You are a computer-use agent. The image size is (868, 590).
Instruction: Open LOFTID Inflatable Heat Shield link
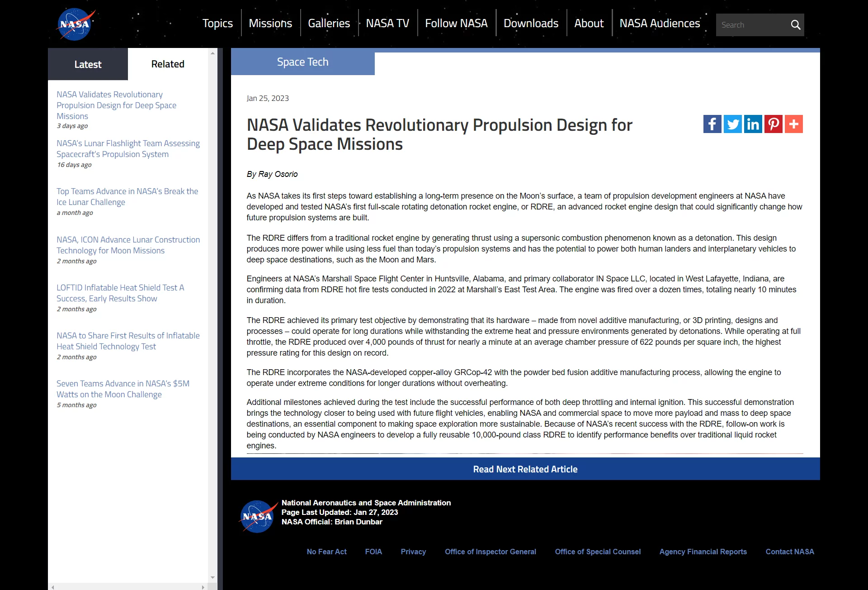coord(120,293)
